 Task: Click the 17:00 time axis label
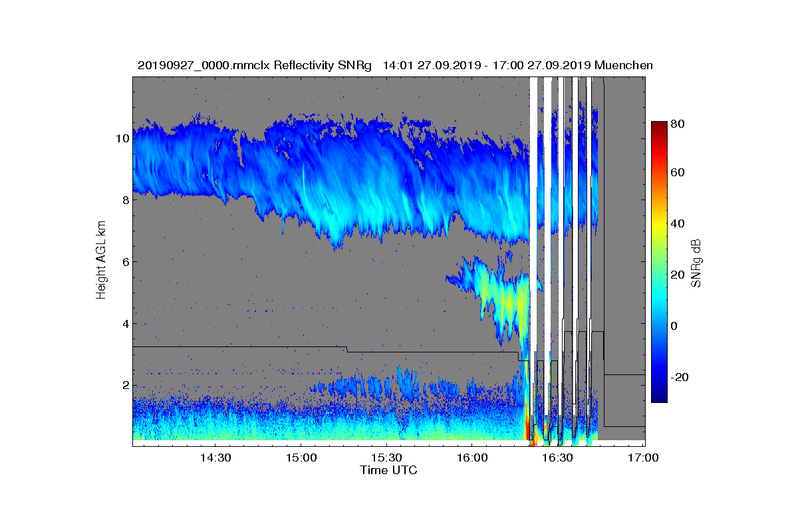(x=643, y=458)
